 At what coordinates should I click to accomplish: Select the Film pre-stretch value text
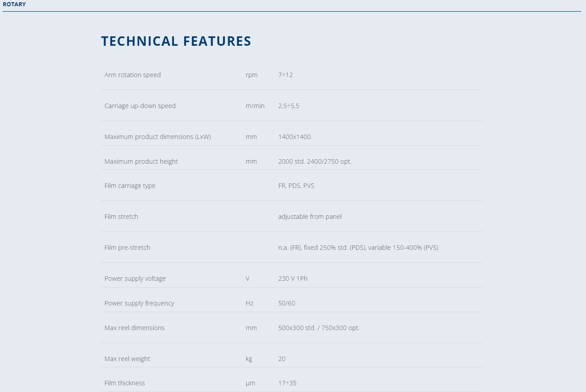pos(358,248)
